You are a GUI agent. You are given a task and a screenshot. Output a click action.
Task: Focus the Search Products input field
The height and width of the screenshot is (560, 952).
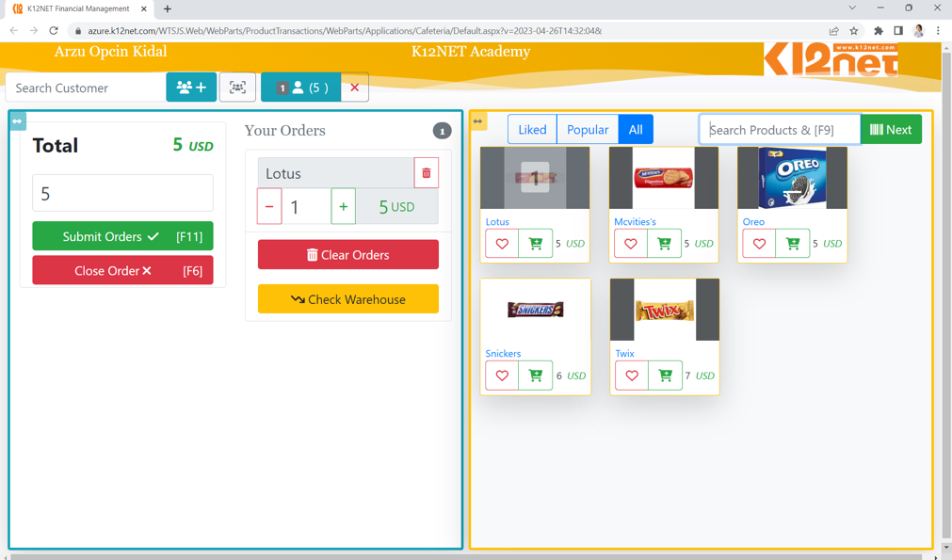(779, 130)
